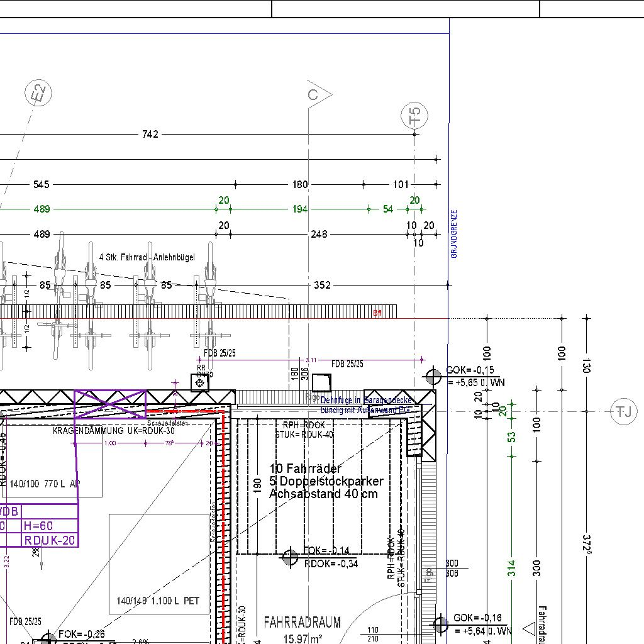Click the GOK=-0,15 elevation marker symbol
This screenshot has width=644, height=644.
click(x=433, y=377)
